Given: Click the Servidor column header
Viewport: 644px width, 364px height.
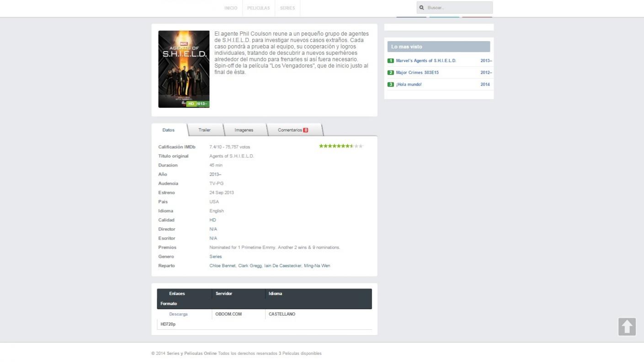Looking at the screenshot, I should [224, 294].
